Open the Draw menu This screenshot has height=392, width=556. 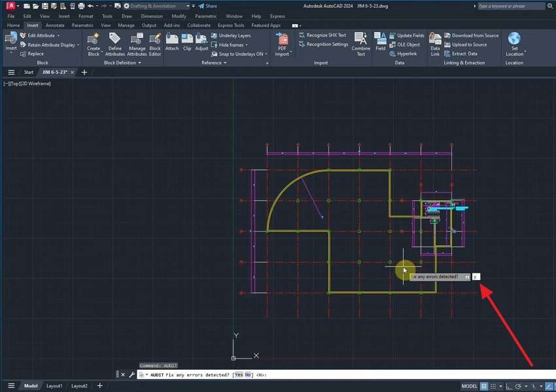click(x=127, y=16)
